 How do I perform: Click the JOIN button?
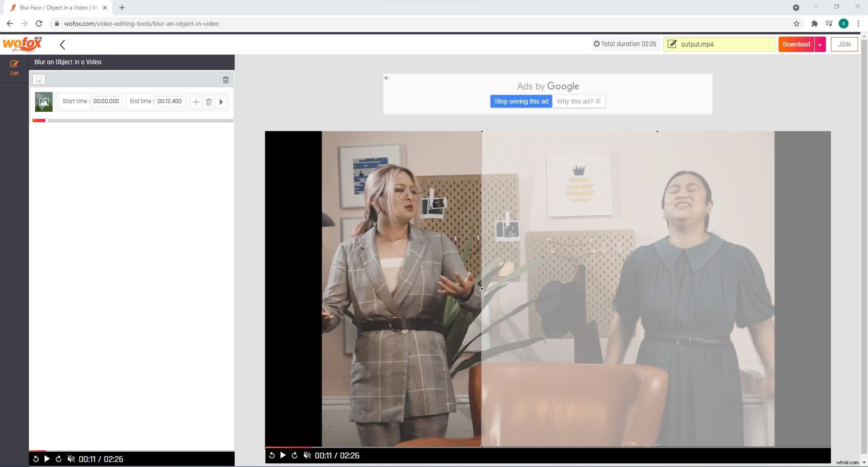844,44
